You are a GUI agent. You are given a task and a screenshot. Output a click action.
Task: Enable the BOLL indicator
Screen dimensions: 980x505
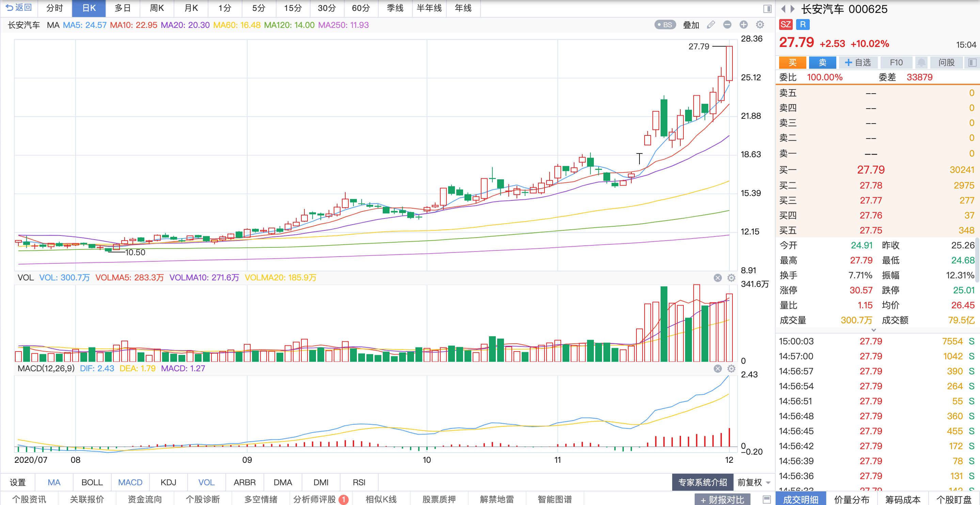[x=92, y=482]
